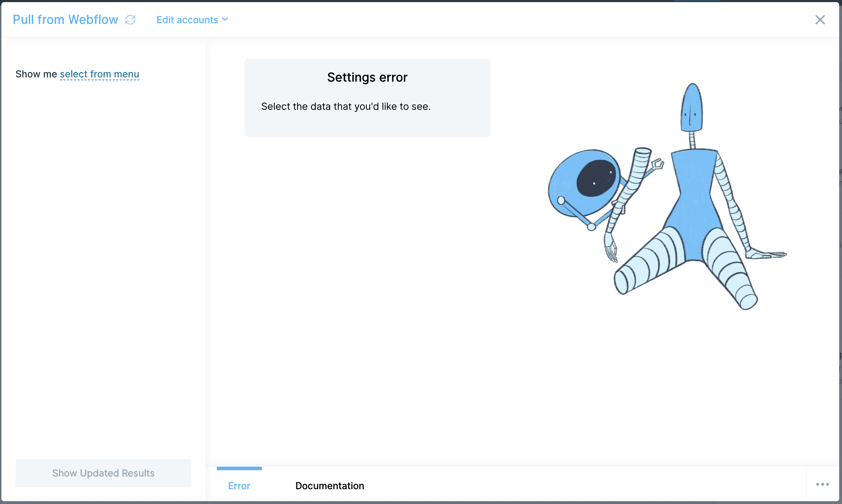Close the Pull from Webflow dialog

pos(820,20)
